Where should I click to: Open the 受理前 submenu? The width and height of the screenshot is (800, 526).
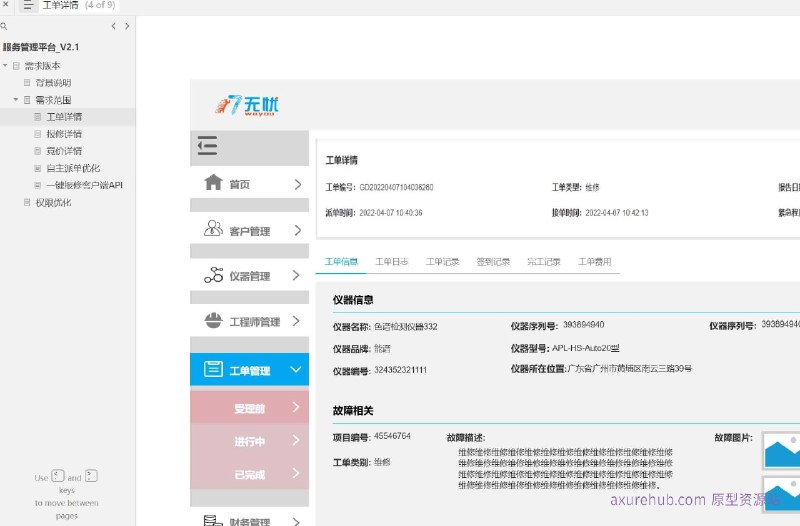[249, 408]
